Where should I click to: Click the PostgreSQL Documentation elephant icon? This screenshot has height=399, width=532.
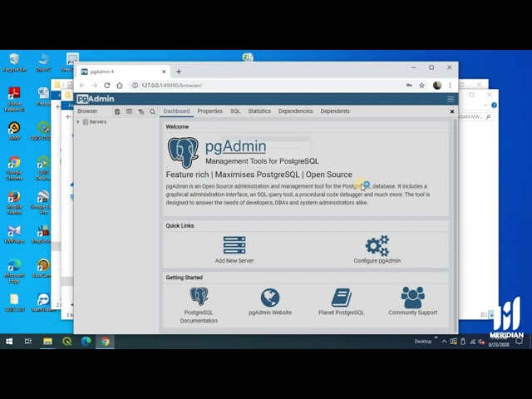coord(199,296)
